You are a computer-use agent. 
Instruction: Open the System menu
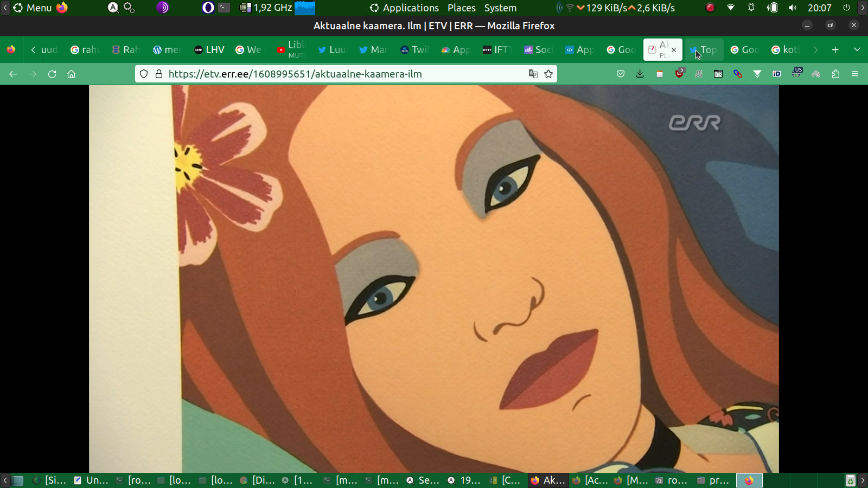pyautogui.click(x=500, y=8)
